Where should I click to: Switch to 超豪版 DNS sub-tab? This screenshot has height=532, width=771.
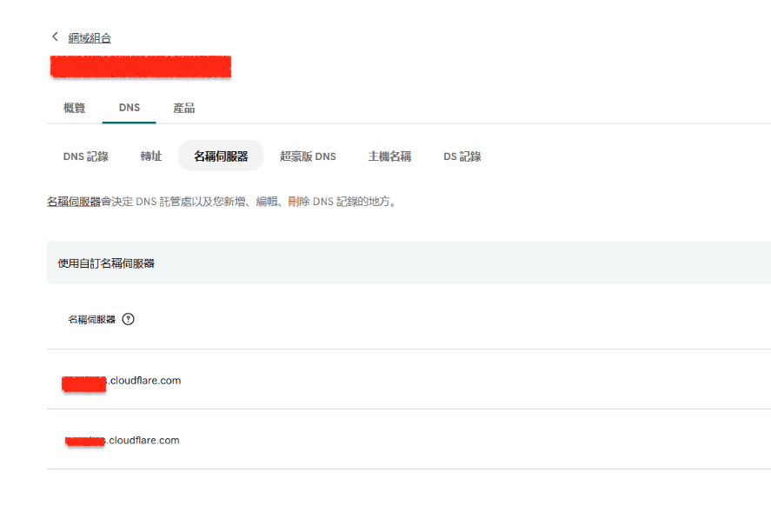(x=308, y=156)
